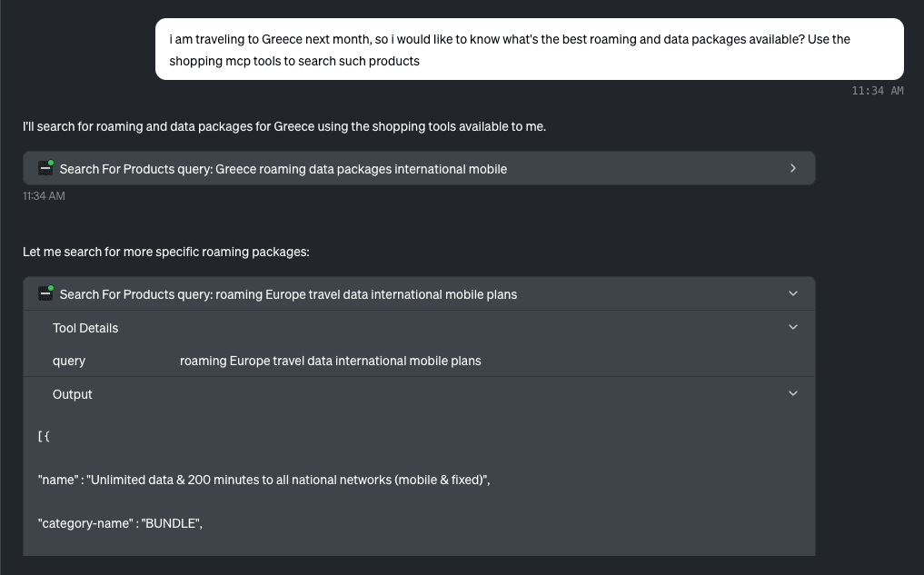Collapse the Tool Details section chevron
The width and height of the screenshot is (924, 575).
(x=792, y=327)
